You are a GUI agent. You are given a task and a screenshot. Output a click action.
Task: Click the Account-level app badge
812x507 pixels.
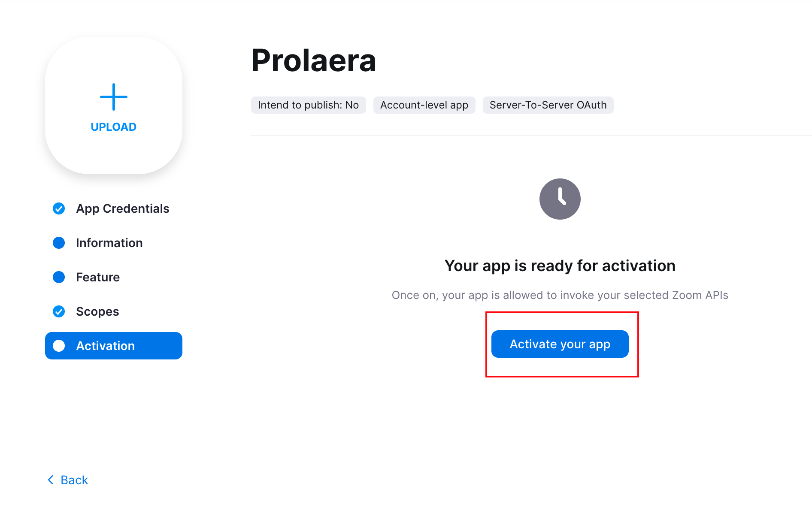coord(424,105)
